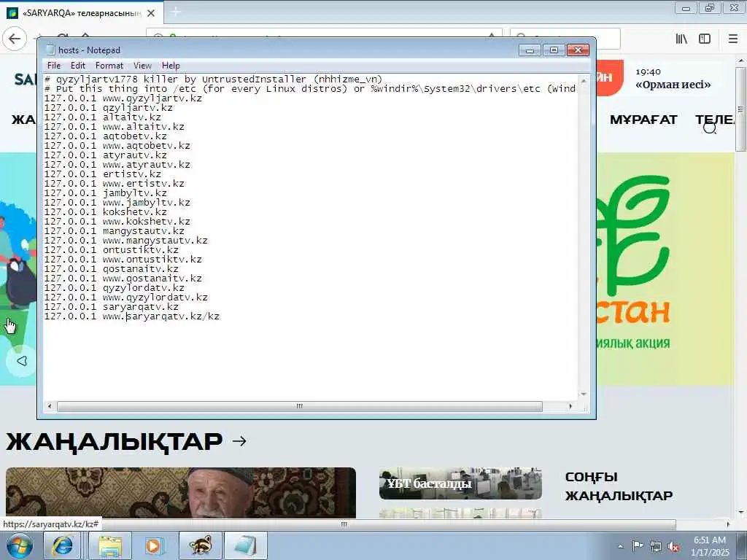Minimize the hosts Notepad window
This screenshot has height=560, width=747.
[530, 50]
